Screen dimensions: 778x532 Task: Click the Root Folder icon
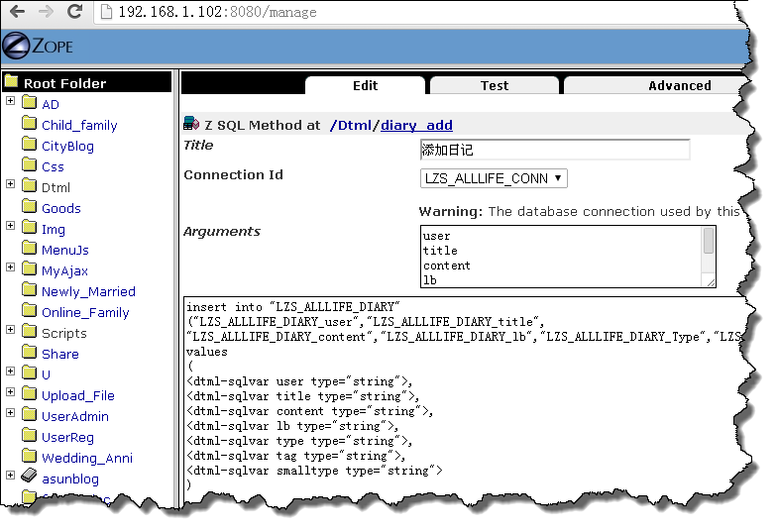coord(11,81)
